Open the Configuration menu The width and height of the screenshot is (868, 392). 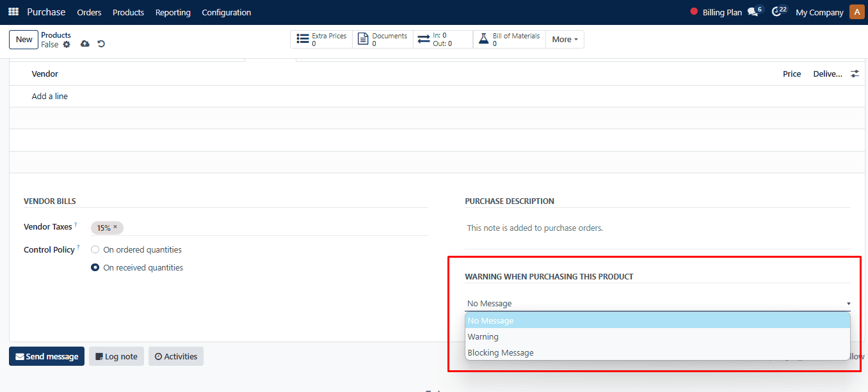click(226, 12)
